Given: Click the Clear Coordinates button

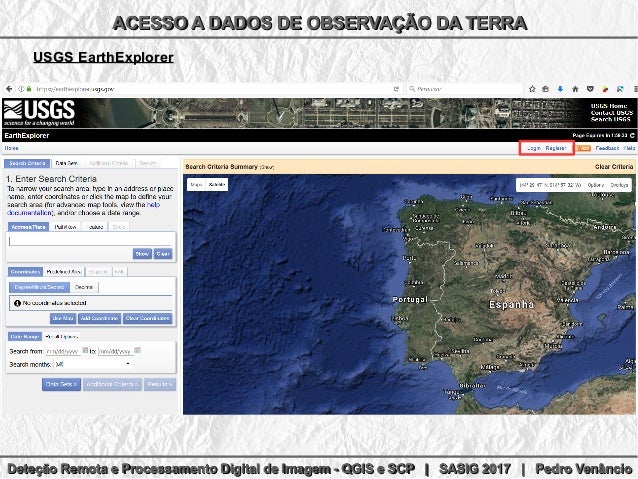Looking at the screenshot, I should pos(147,318).
